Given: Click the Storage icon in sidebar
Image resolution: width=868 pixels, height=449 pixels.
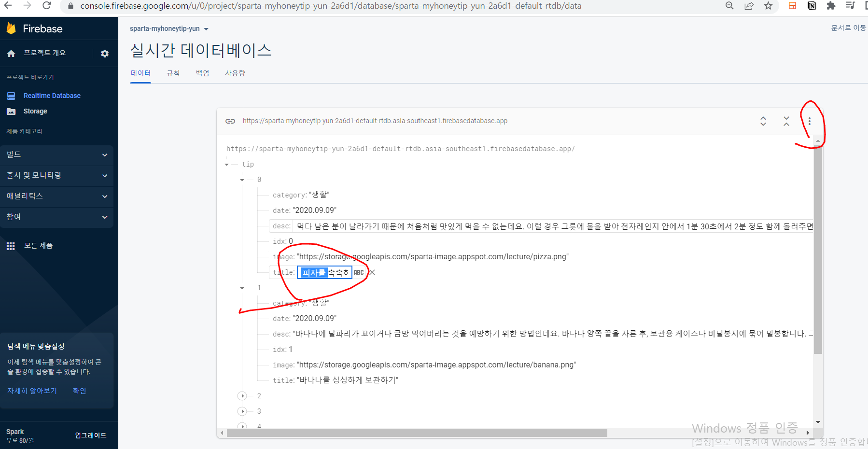Looking at the screenshot, I should pos(11,111).
